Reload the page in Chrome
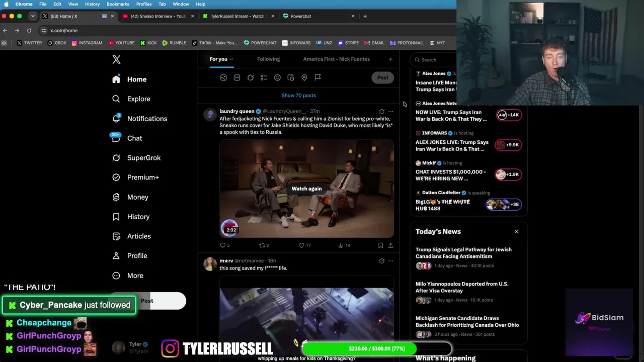644x362 pixels. tap(29, 31)
